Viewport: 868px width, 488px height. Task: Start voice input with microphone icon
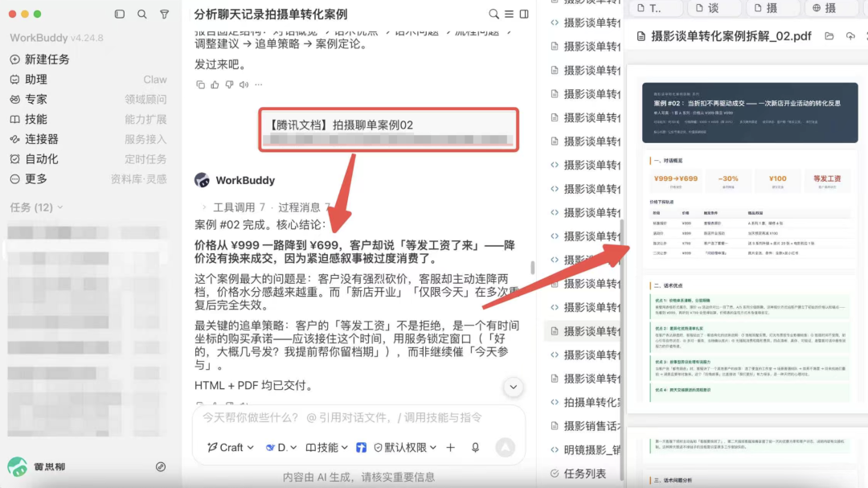pyautogui.click(x=475, y=448)
